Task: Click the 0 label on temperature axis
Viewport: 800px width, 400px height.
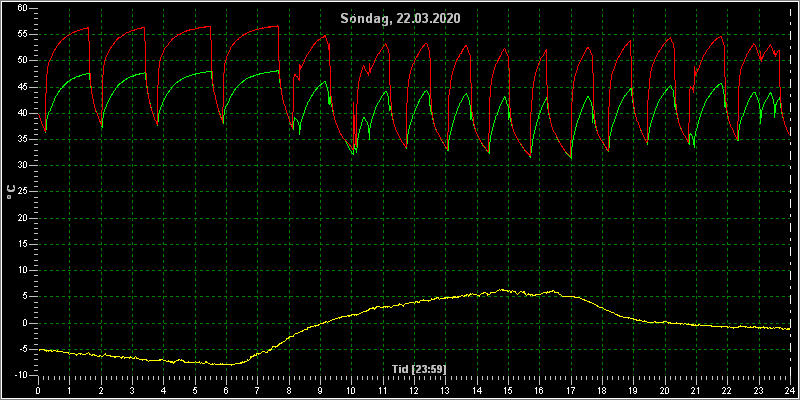Action: pyautogui.click(x=25, y=323)
